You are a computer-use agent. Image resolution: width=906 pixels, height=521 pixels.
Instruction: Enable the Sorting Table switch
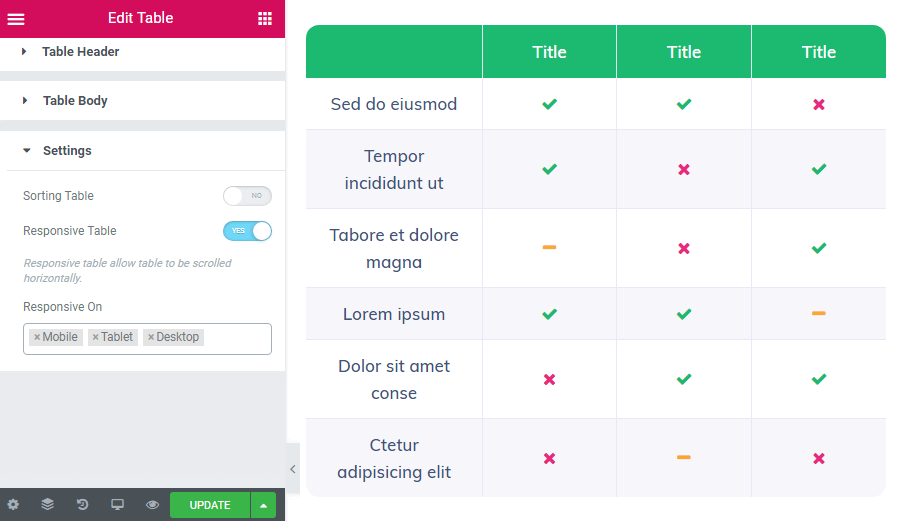247,196
